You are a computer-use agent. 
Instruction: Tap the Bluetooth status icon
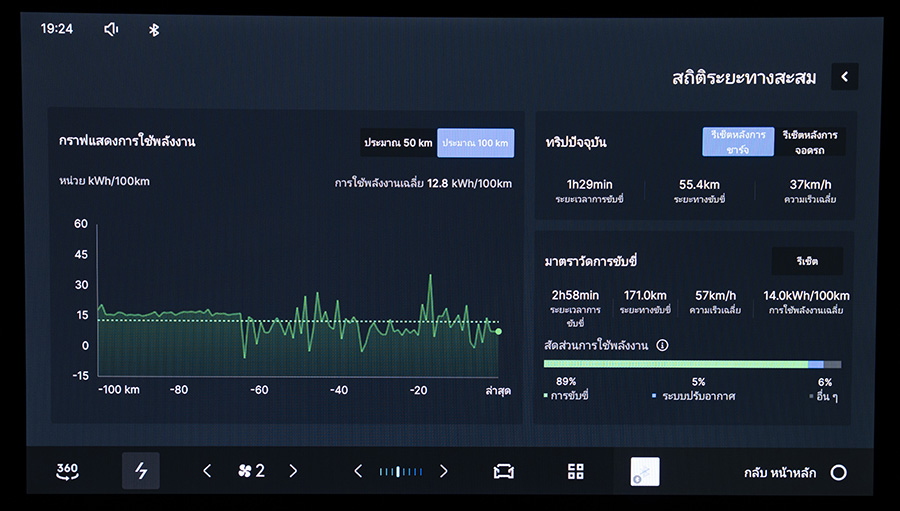[x=154, y=29]
